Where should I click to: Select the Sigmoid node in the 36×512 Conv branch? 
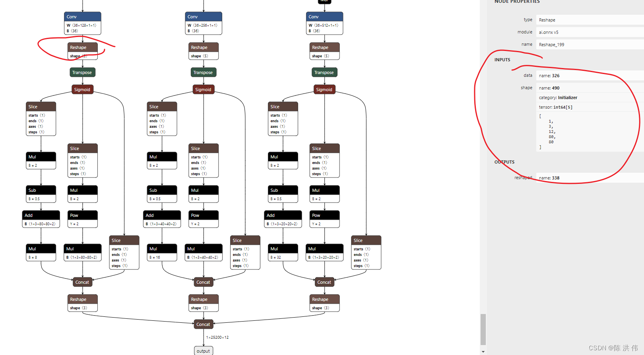324,90
